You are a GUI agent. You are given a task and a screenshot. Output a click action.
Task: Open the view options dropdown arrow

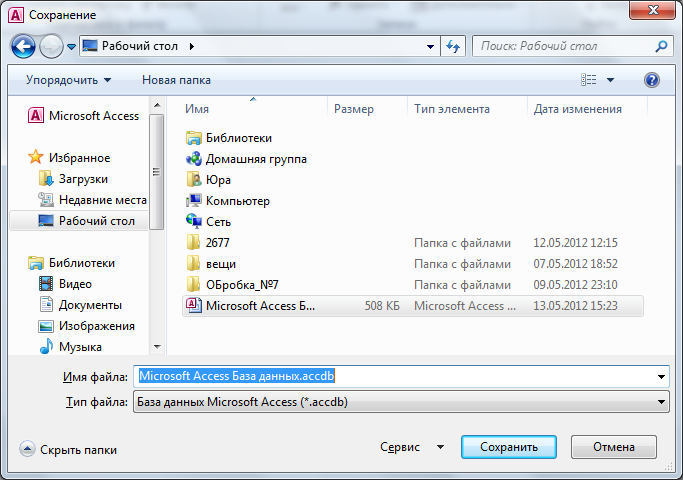610,80
